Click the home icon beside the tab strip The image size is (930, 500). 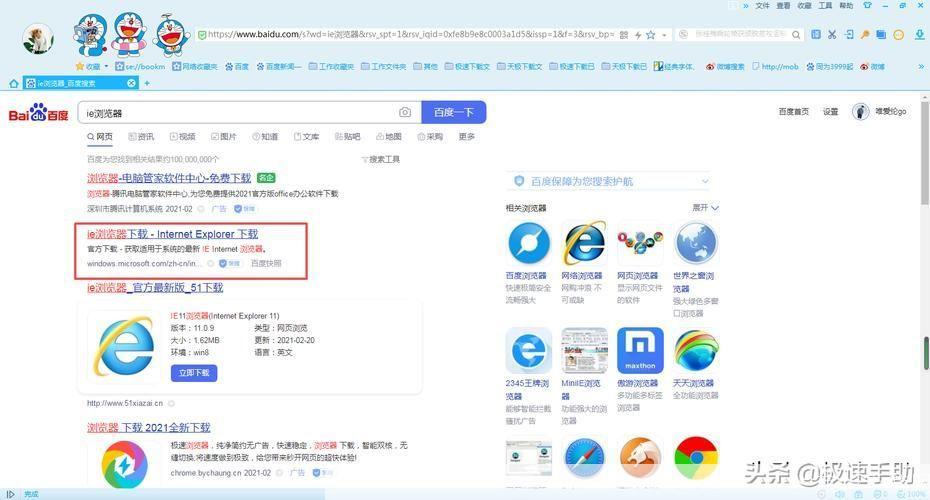pyautogui.click(x=14, y=84)
